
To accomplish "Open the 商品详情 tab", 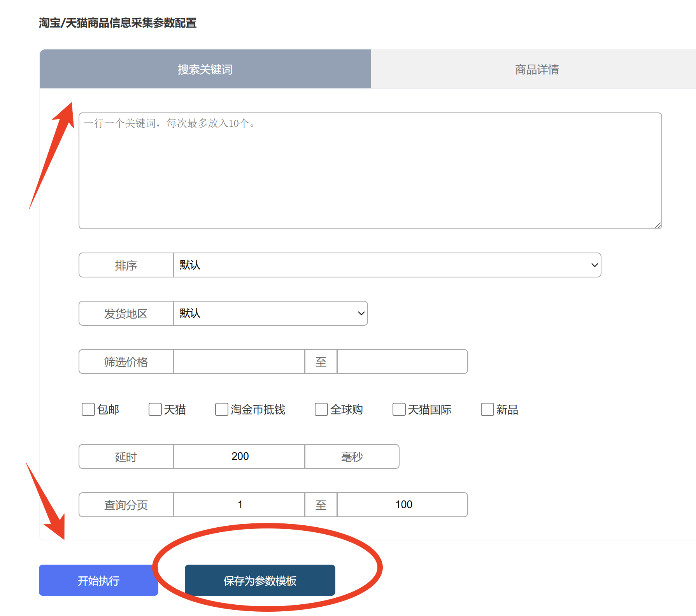I will (x=537, y=69).
